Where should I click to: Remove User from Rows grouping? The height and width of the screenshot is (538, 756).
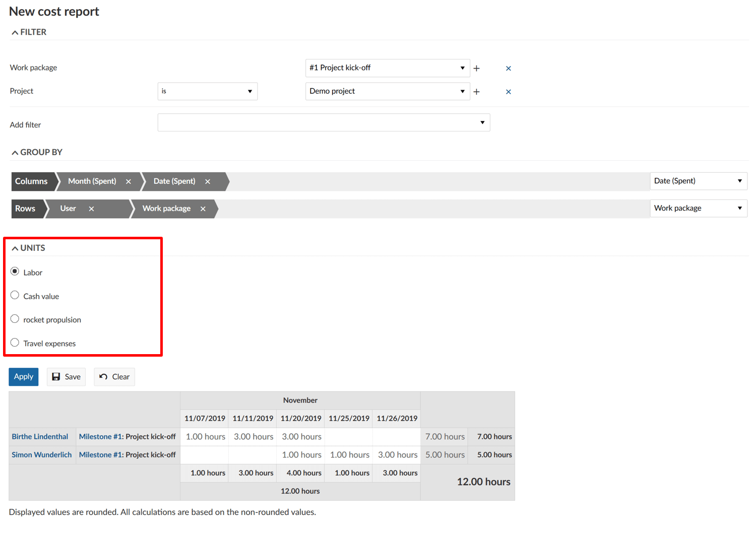coord(91,209)
